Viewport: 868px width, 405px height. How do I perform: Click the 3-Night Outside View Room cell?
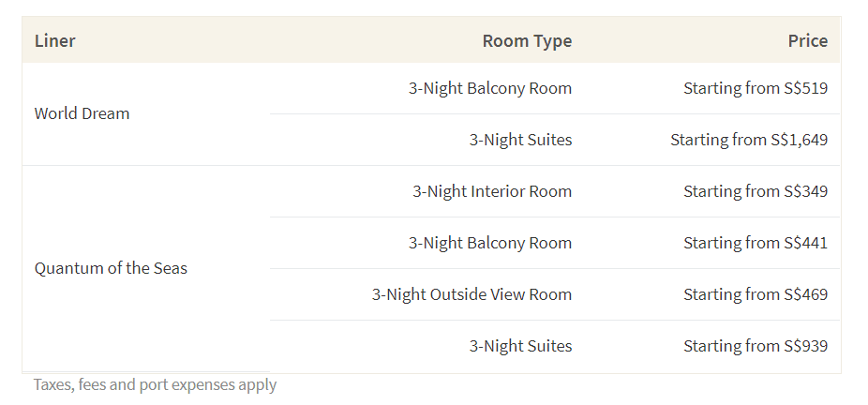coord(471,294)
